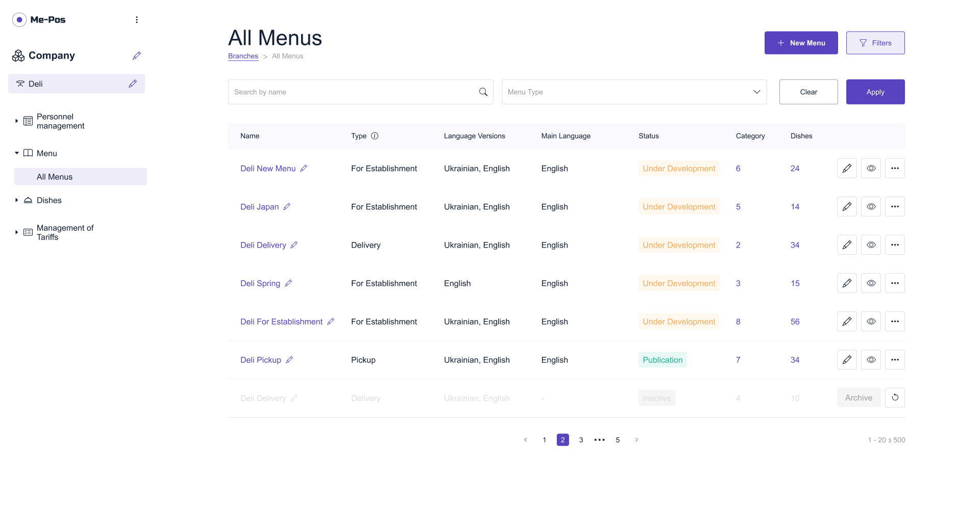The width and height of the screenshot is (980, 532).
Task: Rename Deli Japan via inline pencil
Action: click(287, 207)
